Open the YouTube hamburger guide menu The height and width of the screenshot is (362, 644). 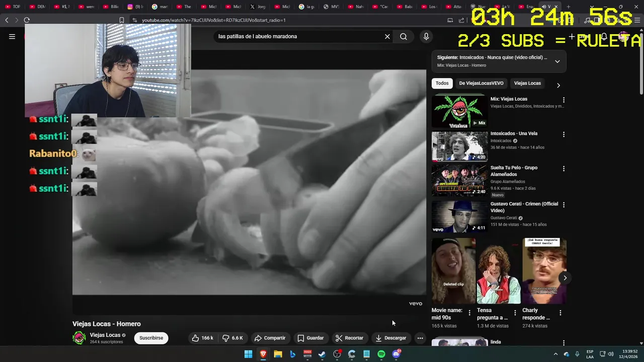(x=12, y=36)
